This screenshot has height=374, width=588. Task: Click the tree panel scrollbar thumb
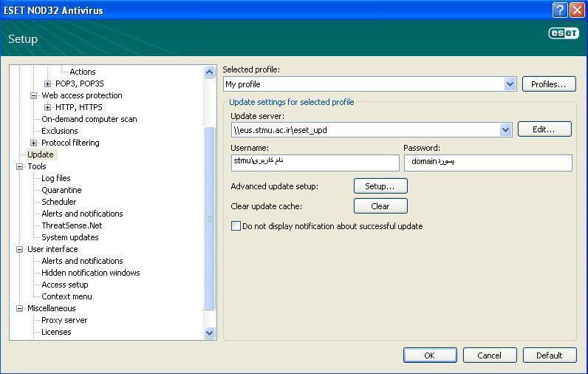[210, 218]
